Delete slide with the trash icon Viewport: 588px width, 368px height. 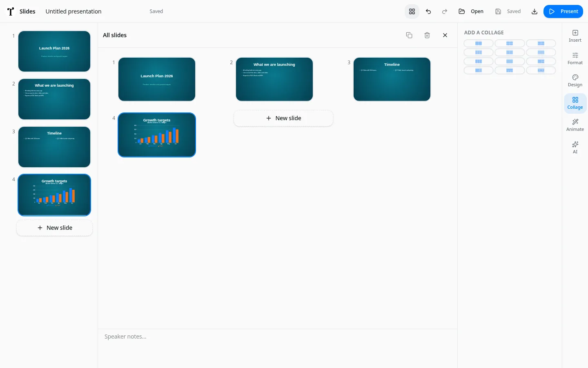[x=427, y=35]
